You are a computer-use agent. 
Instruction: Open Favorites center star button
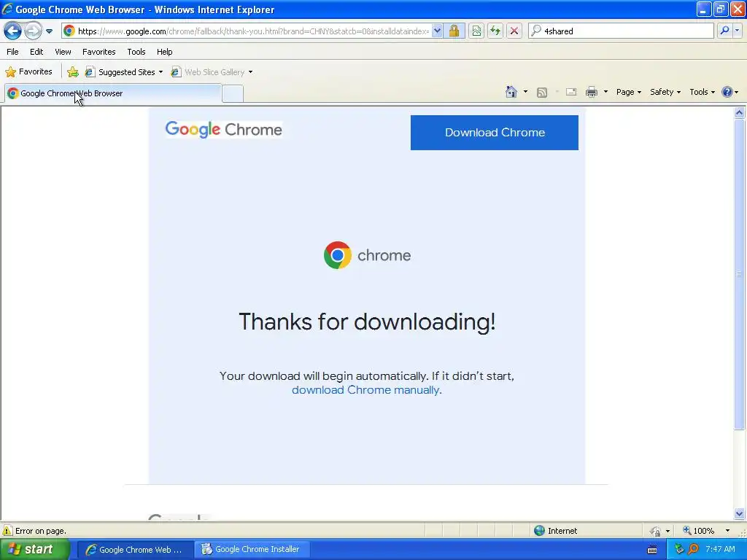28,72
